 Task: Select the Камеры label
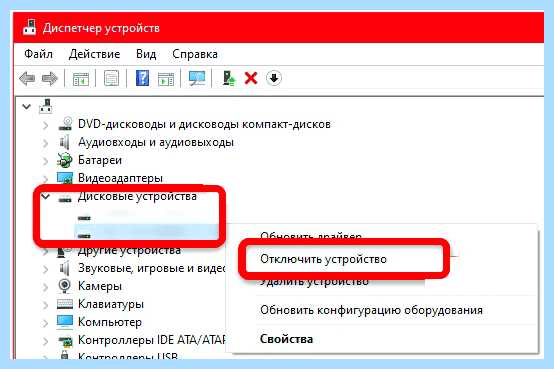point(100,286)
